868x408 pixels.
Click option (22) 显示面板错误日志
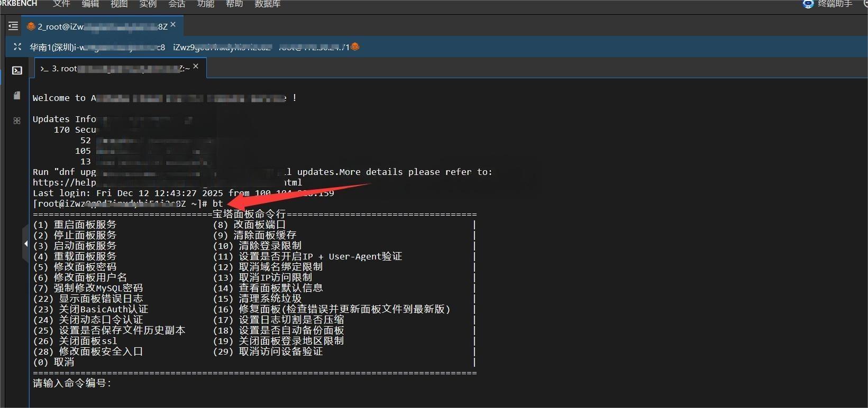click(x=88, y=299)
